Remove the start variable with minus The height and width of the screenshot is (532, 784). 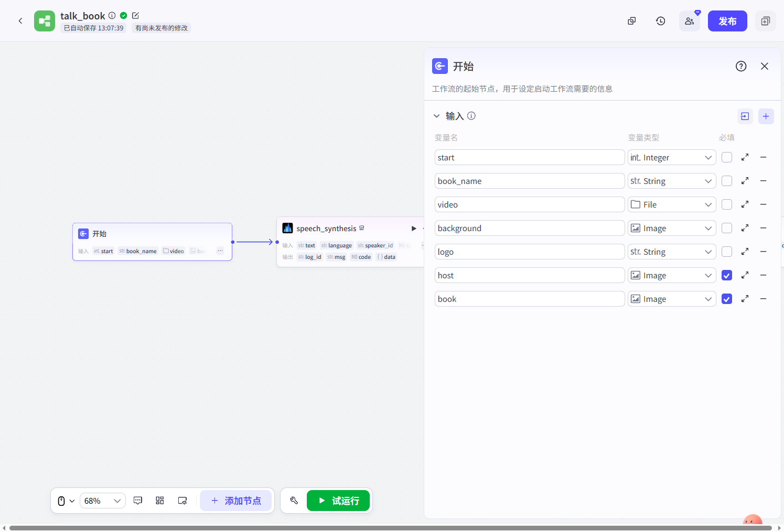764,157
